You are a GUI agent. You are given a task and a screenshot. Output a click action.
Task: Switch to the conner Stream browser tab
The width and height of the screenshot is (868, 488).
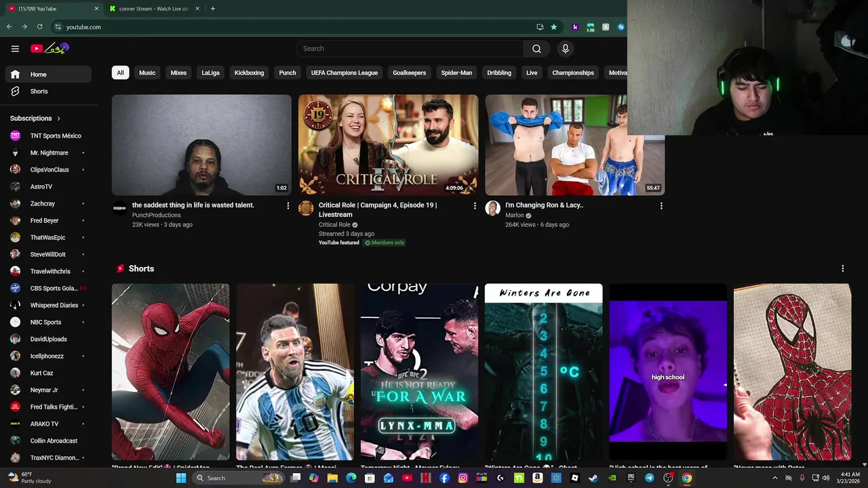coord(155,9)
